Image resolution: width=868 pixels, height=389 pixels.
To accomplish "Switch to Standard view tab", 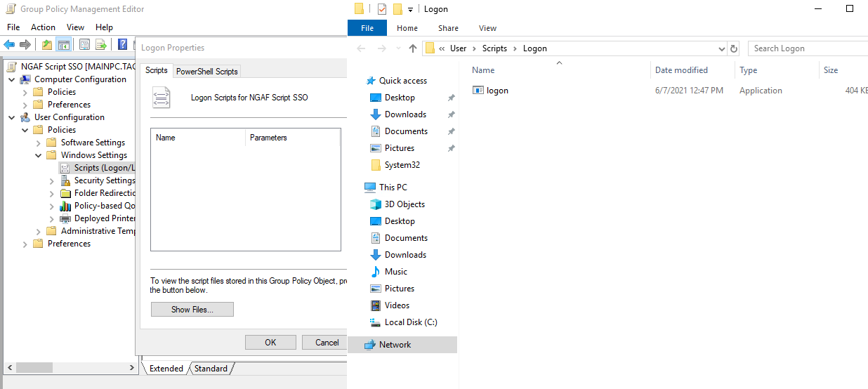I will click(211, 368).
